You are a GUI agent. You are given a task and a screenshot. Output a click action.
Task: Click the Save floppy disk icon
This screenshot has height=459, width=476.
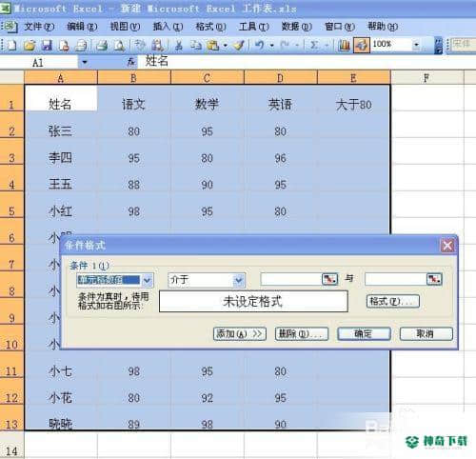tap(47, 46)
